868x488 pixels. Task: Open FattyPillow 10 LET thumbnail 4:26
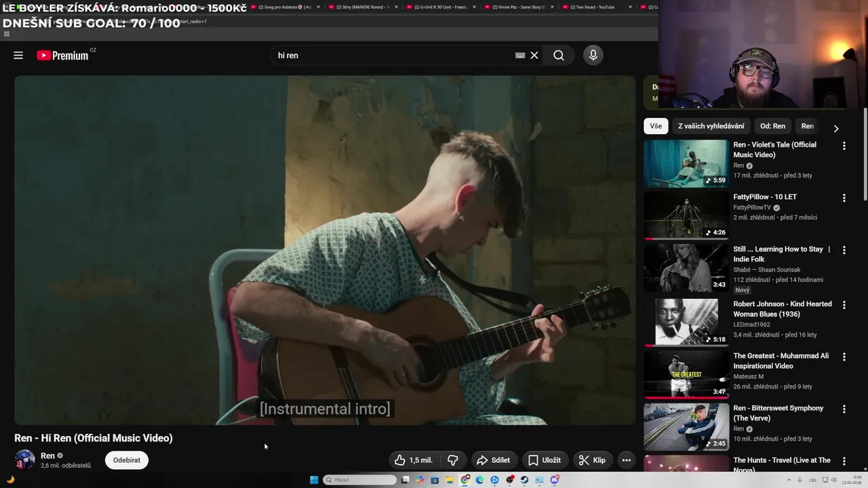(686, 216)
